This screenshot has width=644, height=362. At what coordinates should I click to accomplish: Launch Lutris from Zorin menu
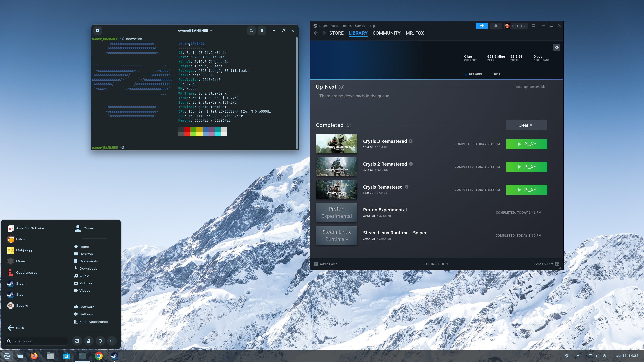coord(16,239)
